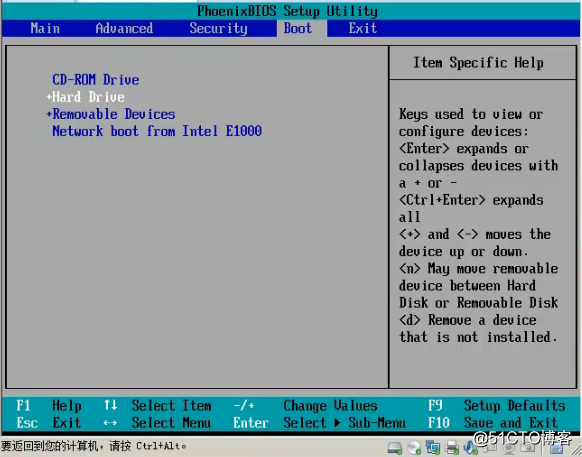Click the network adapter status icon

pos(433,448)
